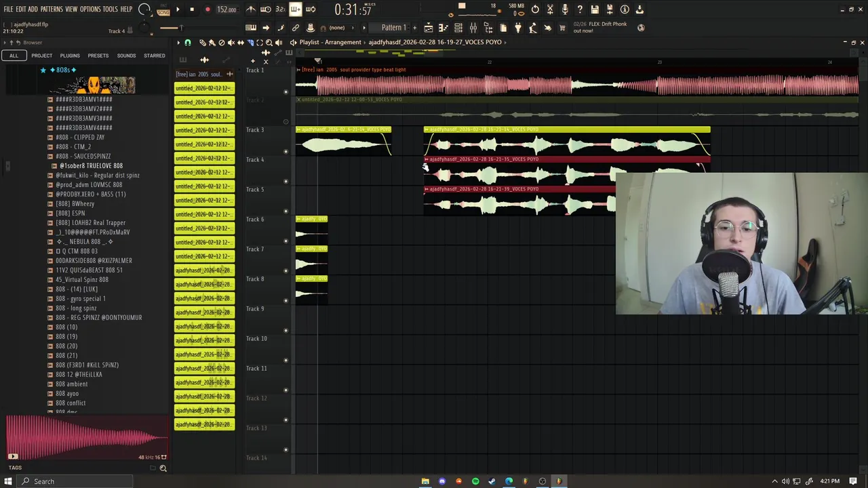Image resolution: width=868 pixels, height=488 pixels.
Task: Click the red Record button
Action: point(208,9)
